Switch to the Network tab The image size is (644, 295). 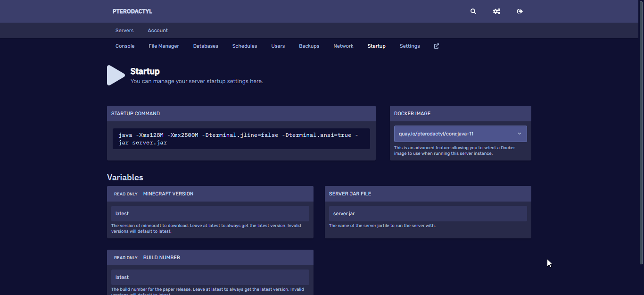(343, 46)
